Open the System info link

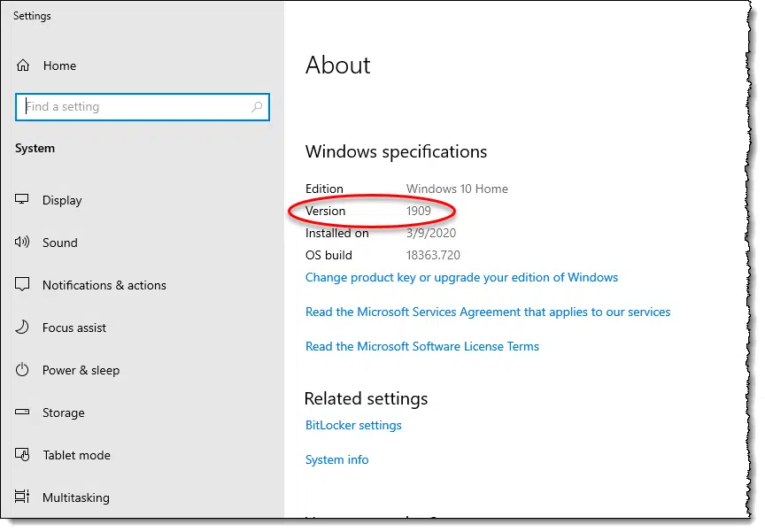(x=336, y=459)
